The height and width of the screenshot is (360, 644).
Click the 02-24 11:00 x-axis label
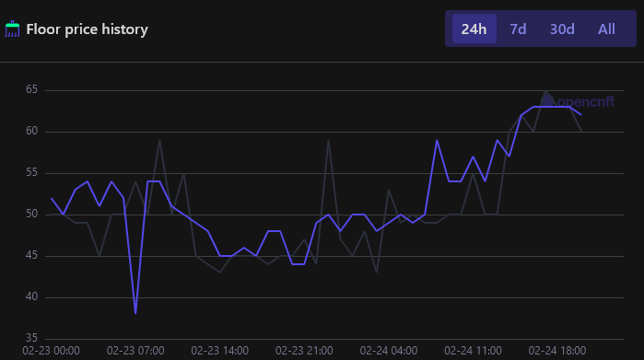tap(473, 351)
